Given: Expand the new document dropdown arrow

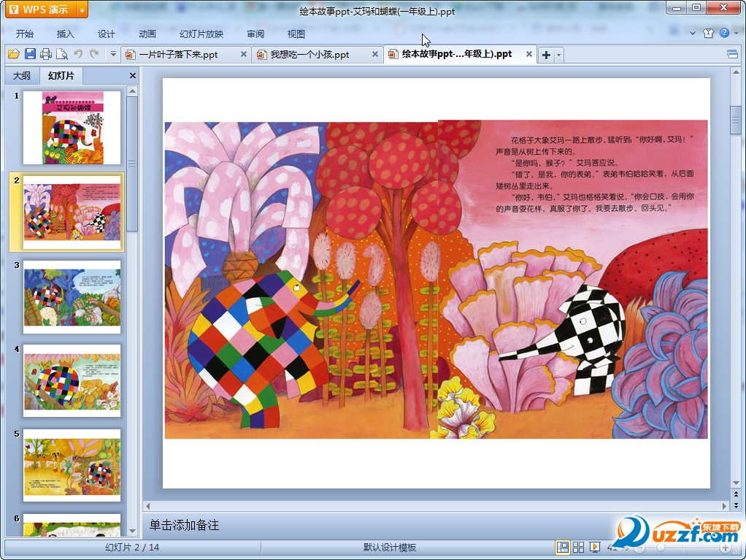Looking at the screenshot, I should coord(558,55).
